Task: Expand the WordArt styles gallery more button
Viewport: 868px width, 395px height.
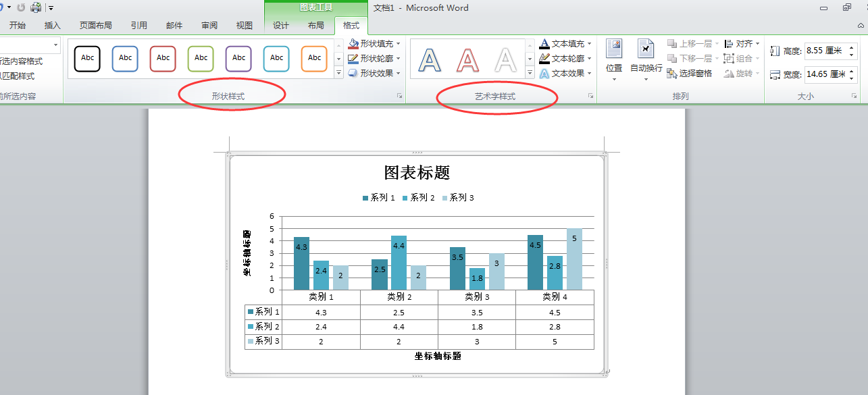Action: click(530, 72)
